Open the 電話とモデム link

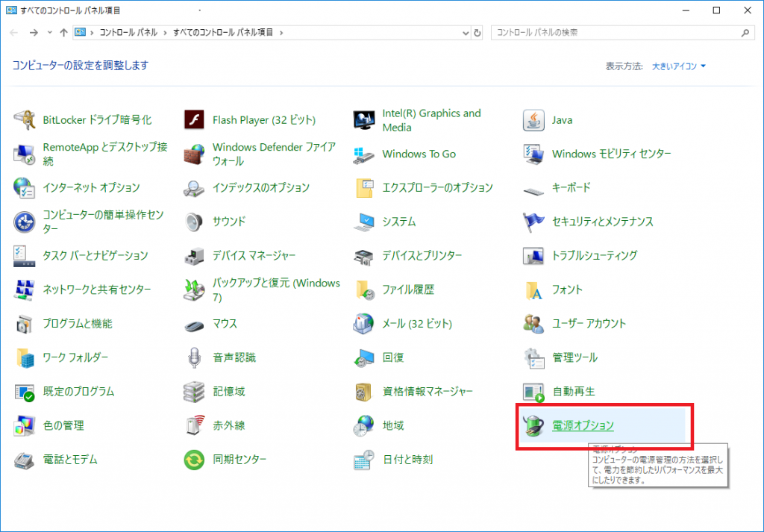[x=70, y=460]
